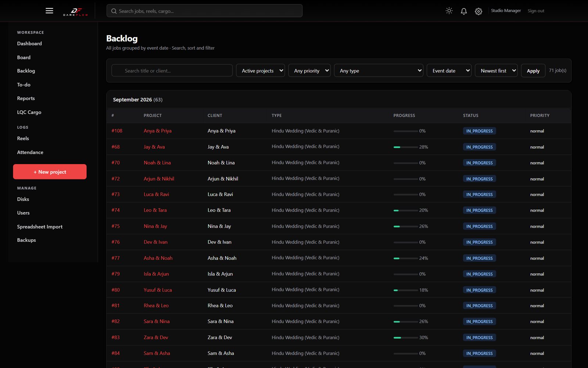Open Reels logs
Viewport: 588px width, 368px height.
23,138
